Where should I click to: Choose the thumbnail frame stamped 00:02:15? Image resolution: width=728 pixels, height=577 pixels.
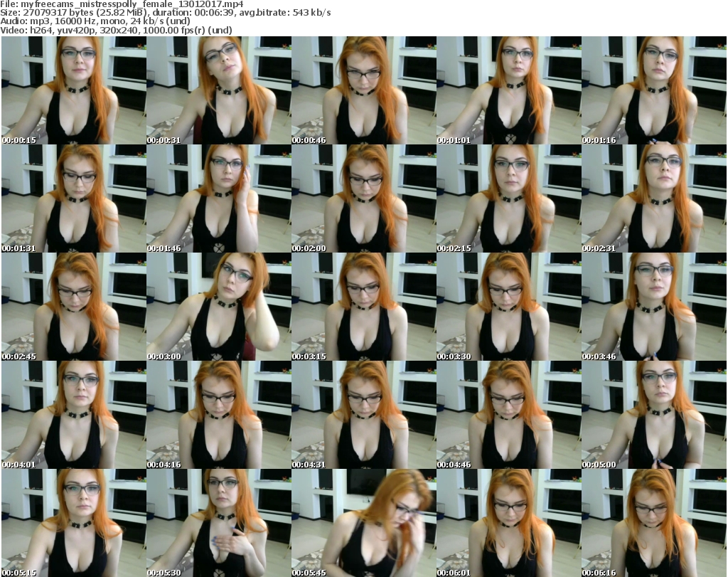pos(509,198)
